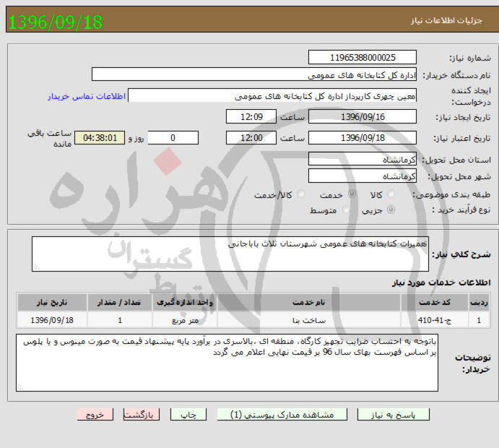Click the creation time field 12:09
Image resolution: width=499 pixels, height=448 pixels.
tap(251, 116)
